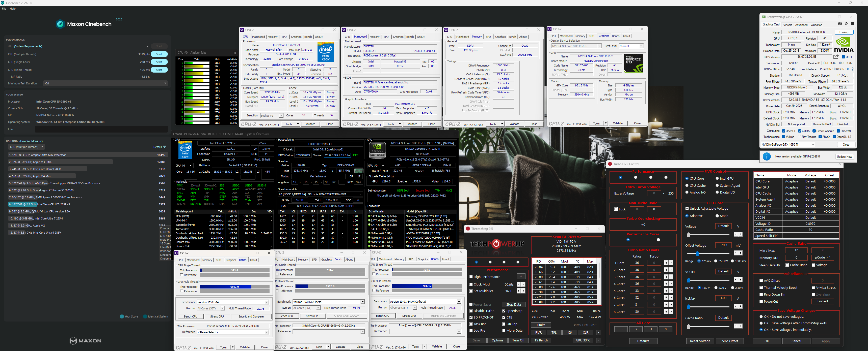Click GPU-Z screenshot camera icon
Viewport: 868px width, 351px height.
coord(839,23)
